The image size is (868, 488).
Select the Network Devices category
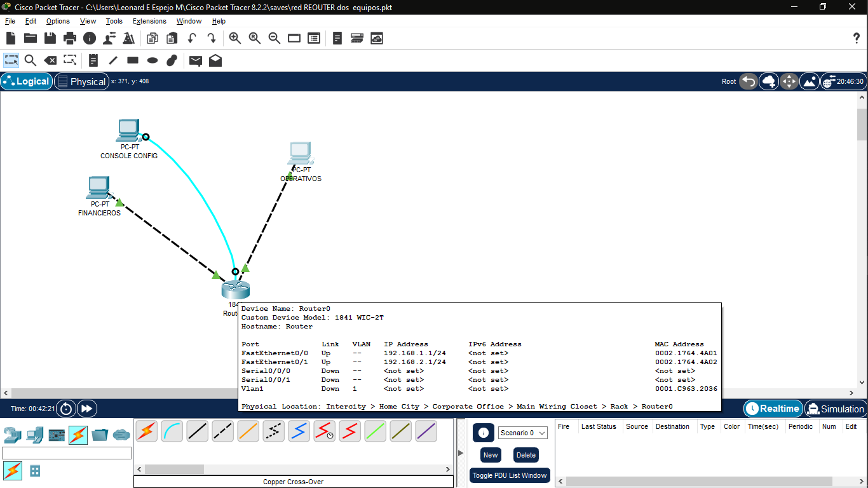coord(12,435)
